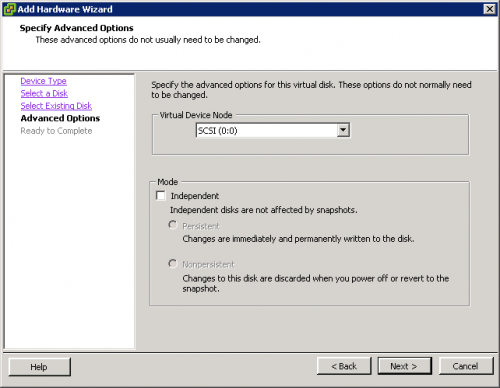Expand the Virtual Device Node dropdown arrow
This screenshot has width=500, height=388.
click(x=343, y=130)
